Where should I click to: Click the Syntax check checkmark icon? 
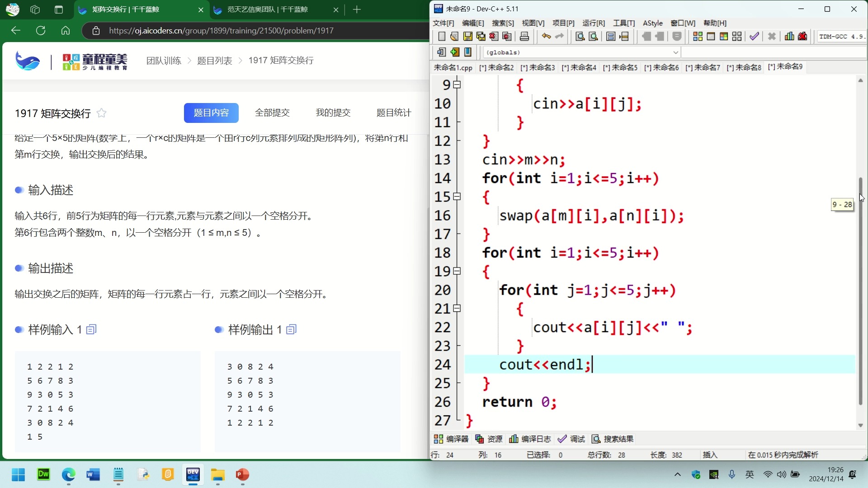tap(754, 37)
